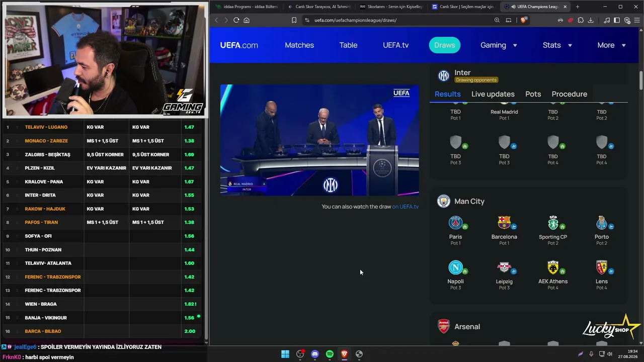Image resolution: width=644 pixels, height=362 pixels.
Task: Switch to the Procedure tab
Action: coord(570,94)
